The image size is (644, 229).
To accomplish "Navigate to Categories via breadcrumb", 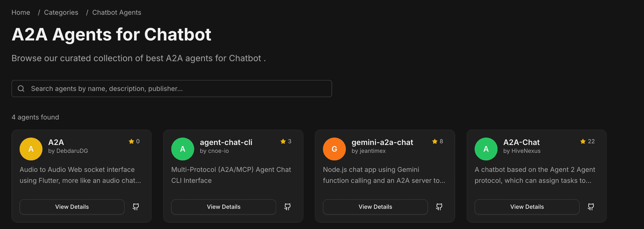I will tap(61, 12).
